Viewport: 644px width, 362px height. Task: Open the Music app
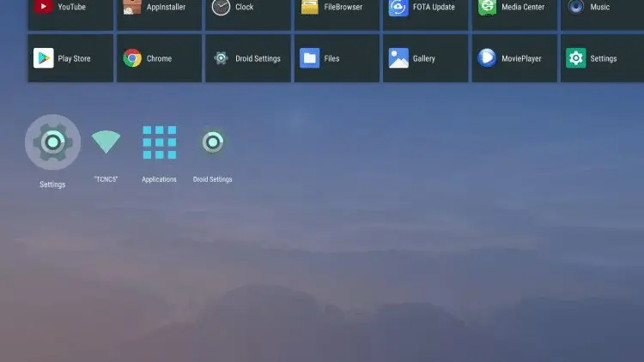(602, 15)
